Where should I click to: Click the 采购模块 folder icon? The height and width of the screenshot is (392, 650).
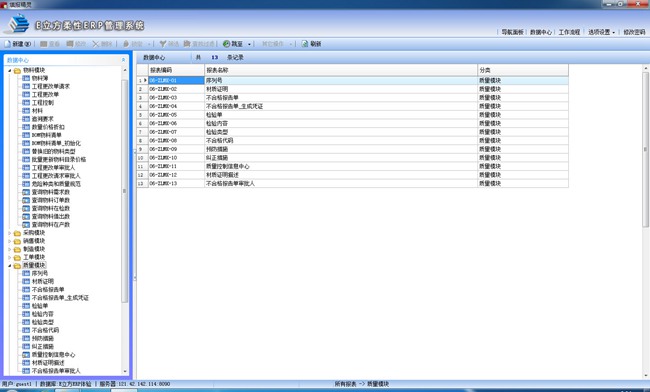17,233
